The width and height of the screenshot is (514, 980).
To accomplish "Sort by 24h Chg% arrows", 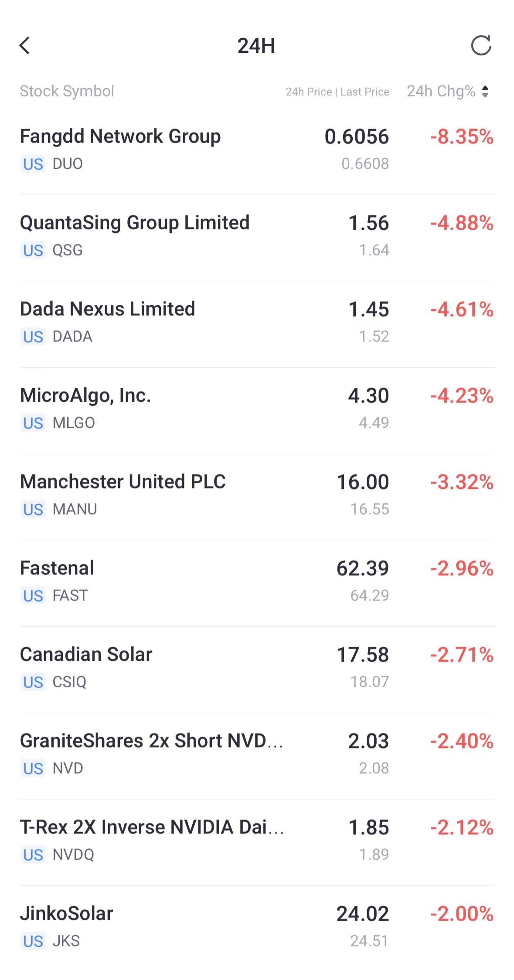I will pyautogui.click(x=485, y=92).
